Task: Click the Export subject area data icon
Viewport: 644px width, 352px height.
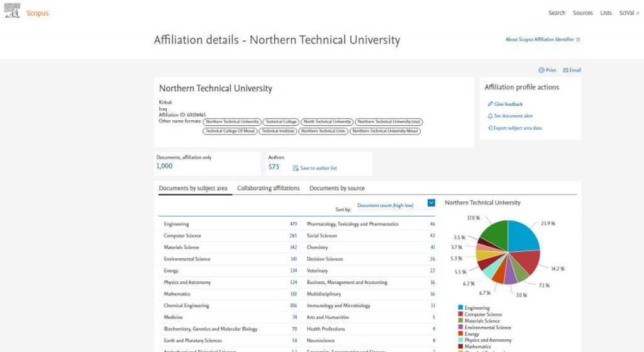Action: click(490, 128)
